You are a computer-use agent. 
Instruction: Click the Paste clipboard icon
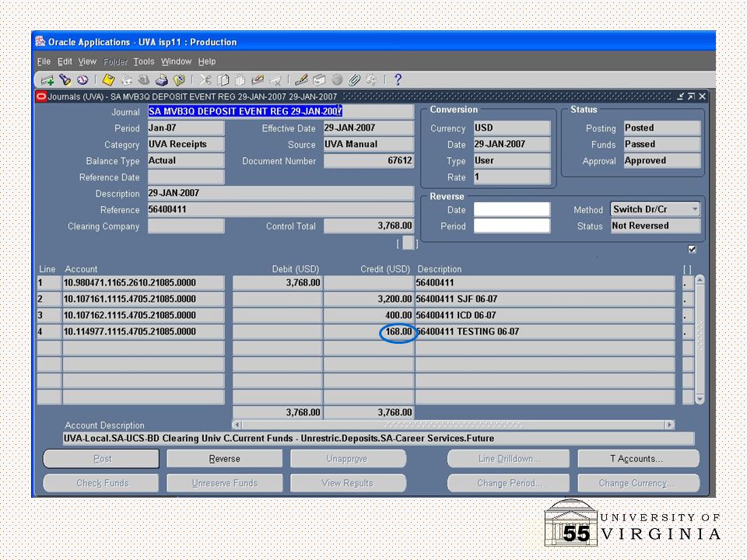point(240,80)
